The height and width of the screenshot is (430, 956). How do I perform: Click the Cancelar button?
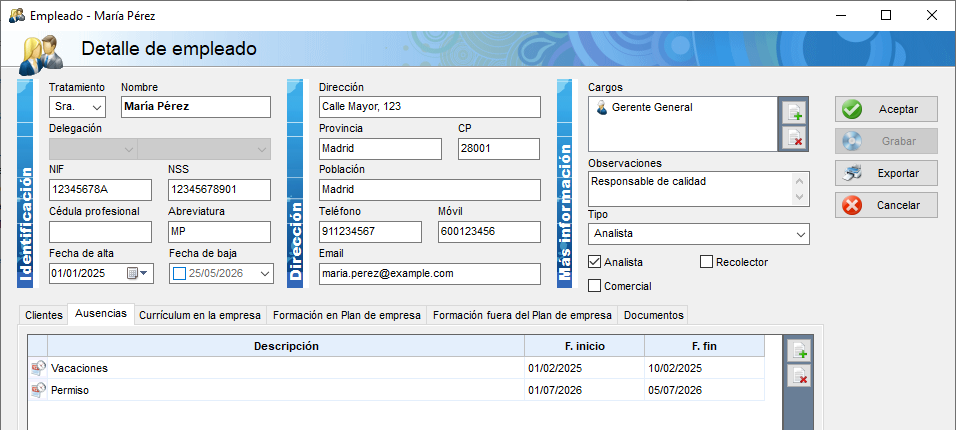(886, 205)
